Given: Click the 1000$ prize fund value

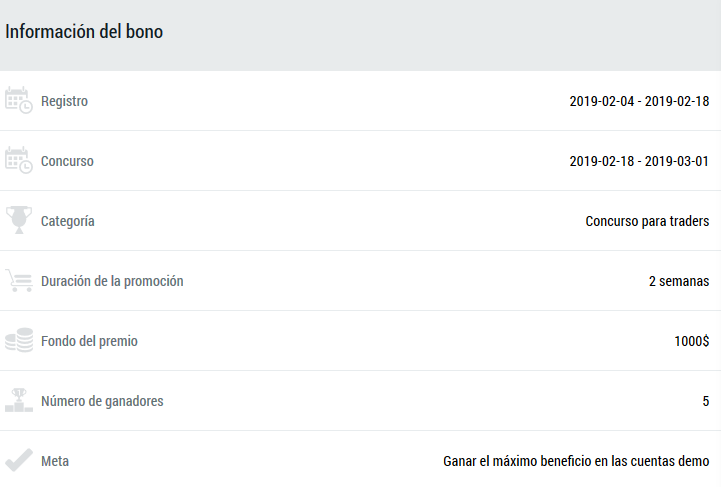Looking at the screenshot, I should pos(691,341).
